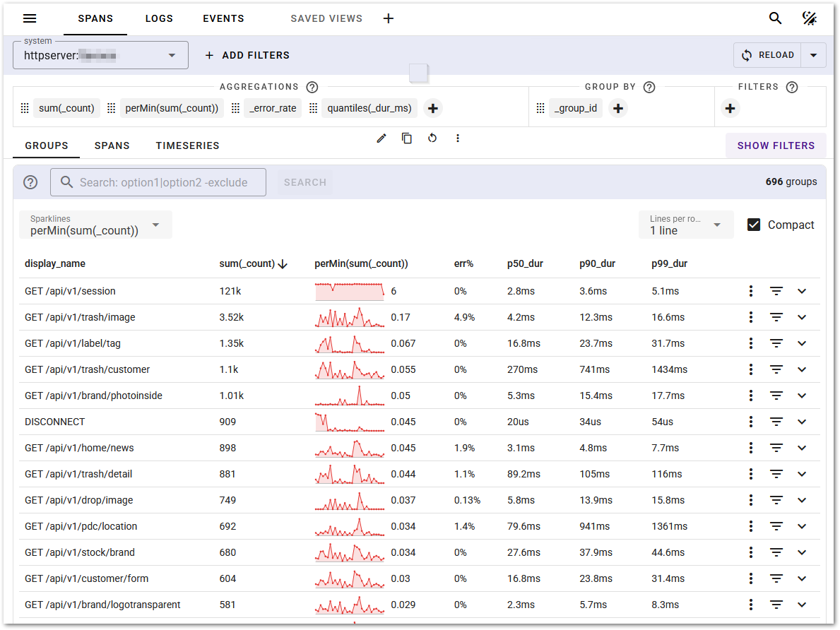
Task: Click the Reload button
Action: pyautogui.click(x=767, y=55)
